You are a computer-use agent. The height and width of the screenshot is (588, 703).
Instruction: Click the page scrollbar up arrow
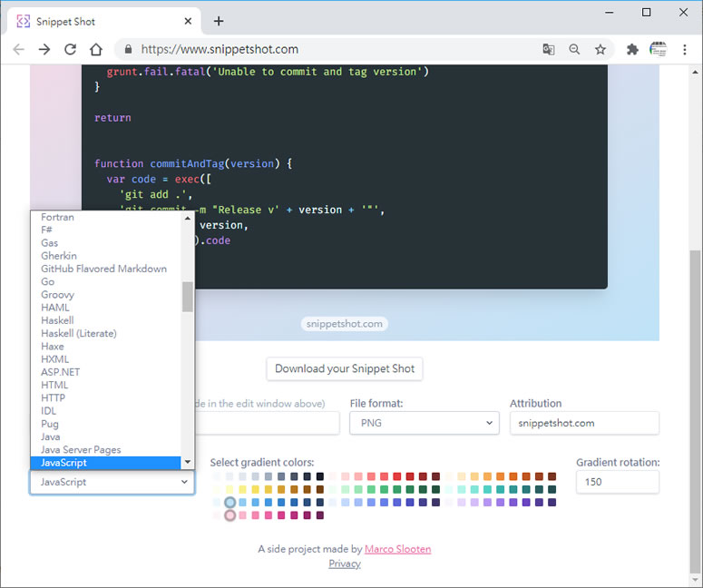[695, 72]
